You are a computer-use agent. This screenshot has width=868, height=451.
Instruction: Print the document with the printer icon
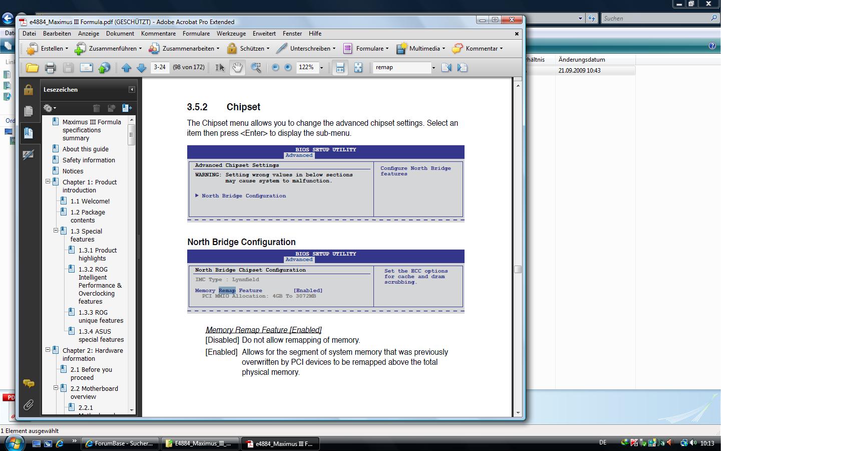50,68
